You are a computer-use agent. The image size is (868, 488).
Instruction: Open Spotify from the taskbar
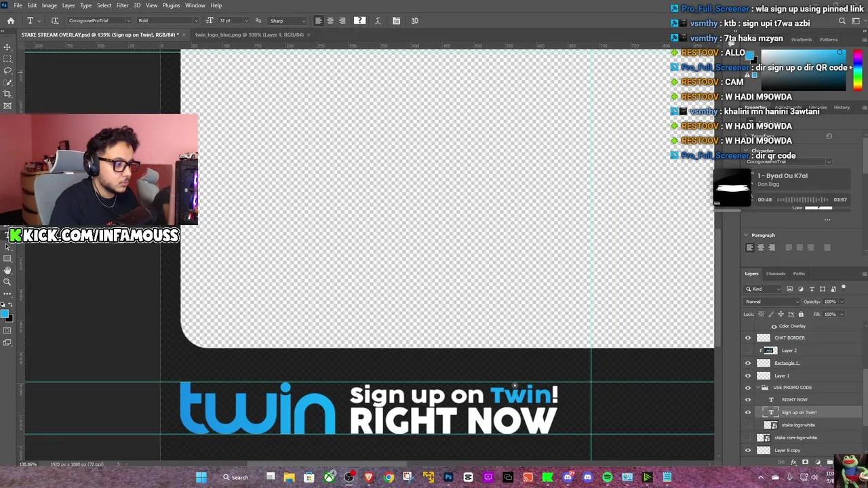[607, 477]
